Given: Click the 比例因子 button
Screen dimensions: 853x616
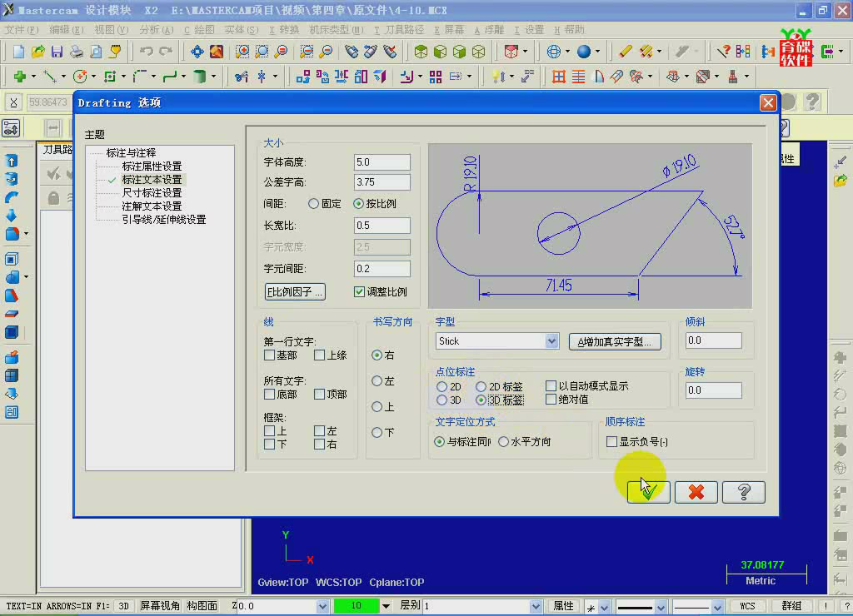Looking at the screenshot, I should tap(295, 292).
